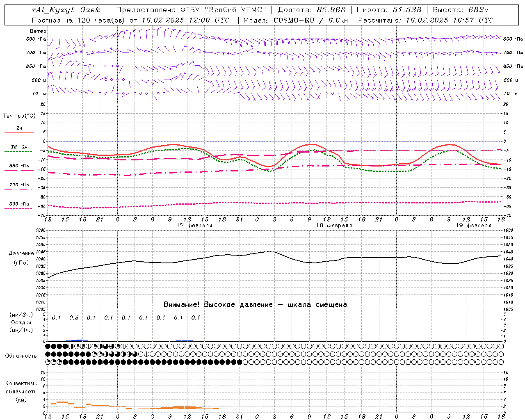The image size is (525, 420).
Task: Click the (мм/3ч.) precipitation unit label
Action: click(x=21, y=315)
